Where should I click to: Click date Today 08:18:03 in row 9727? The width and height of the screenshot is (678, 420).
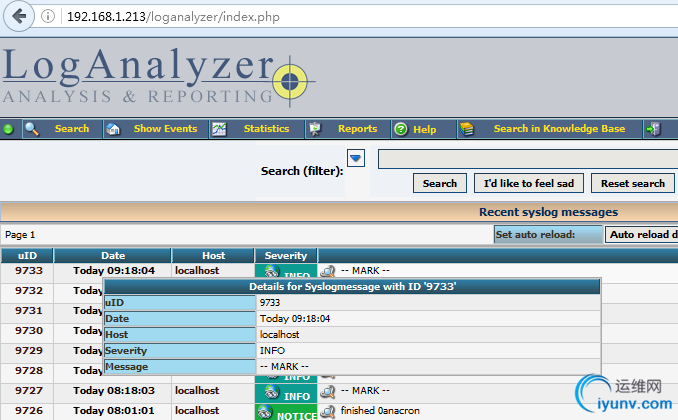[114, 391]
